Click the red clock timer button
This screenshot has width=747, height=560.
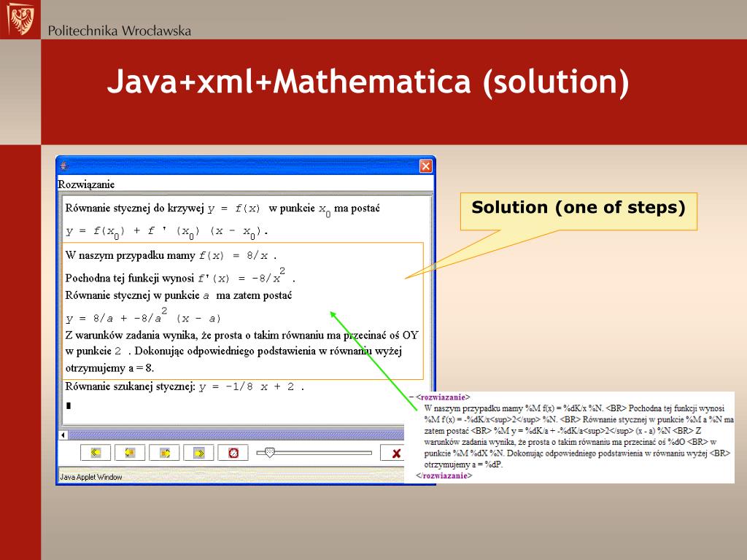233,453
